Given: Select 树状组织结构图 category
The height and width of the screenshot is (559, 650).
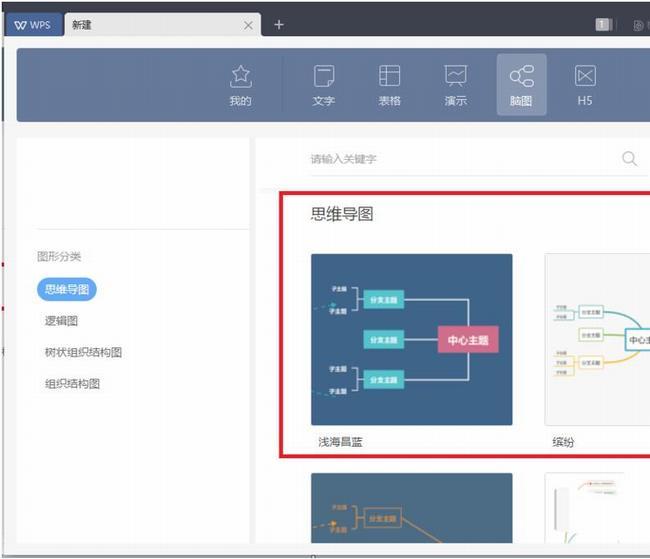Looking at the screenshot, I should click(83, 352).
